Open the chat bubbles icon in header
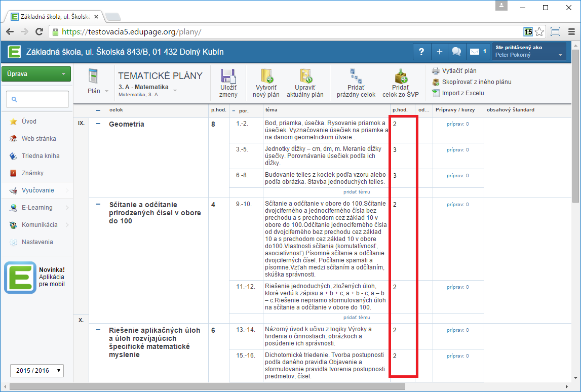This screenshot has height=392, width=581. pyautogui.click(x=456, y=52)
